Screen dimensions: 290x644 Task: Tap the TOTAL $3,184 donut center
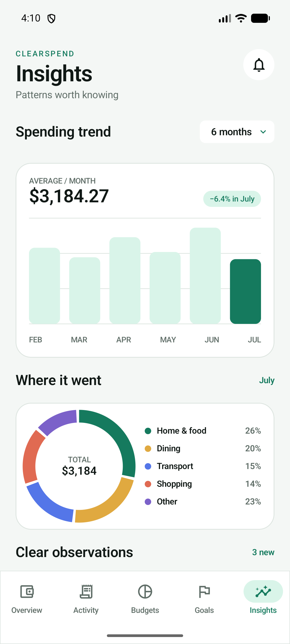(79, 466)
